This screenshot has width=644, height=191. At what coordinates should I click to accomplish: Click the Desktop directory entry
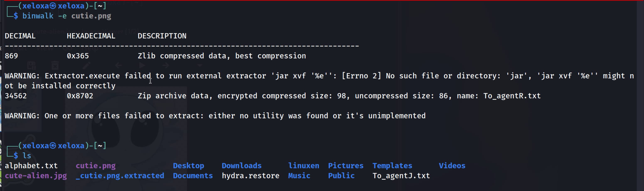pyautogui.click(x=188, y=166)
